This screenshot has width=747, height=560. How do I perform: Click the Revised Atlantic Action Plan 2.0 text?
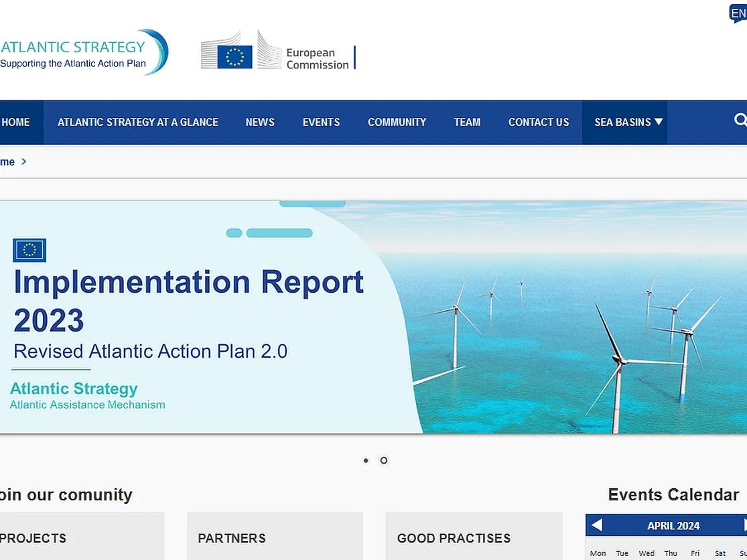click(x=151, y=352)
